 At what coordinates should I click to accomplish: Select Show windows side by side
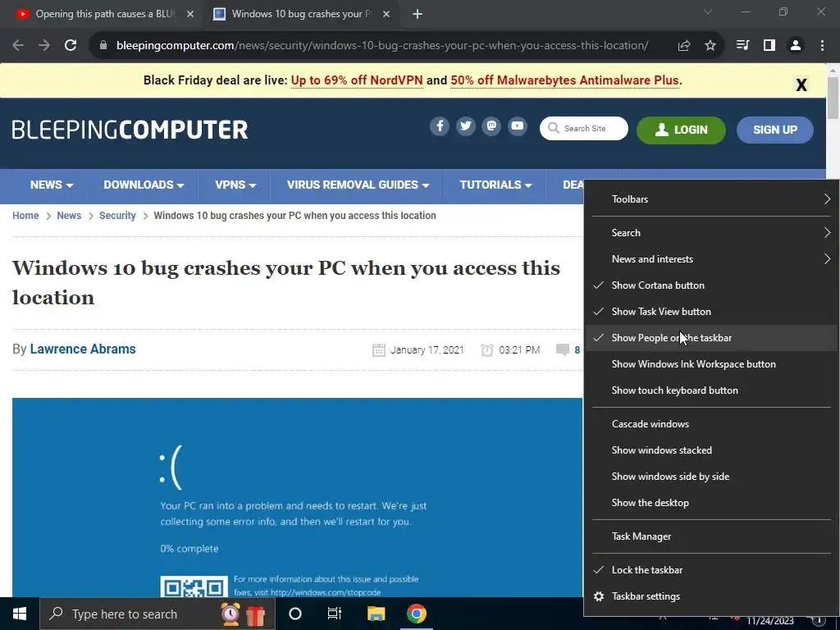(711, 477)
